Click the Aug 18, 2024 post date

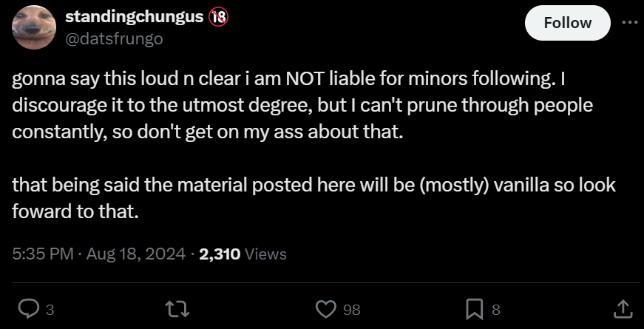[x=135, y=254]
